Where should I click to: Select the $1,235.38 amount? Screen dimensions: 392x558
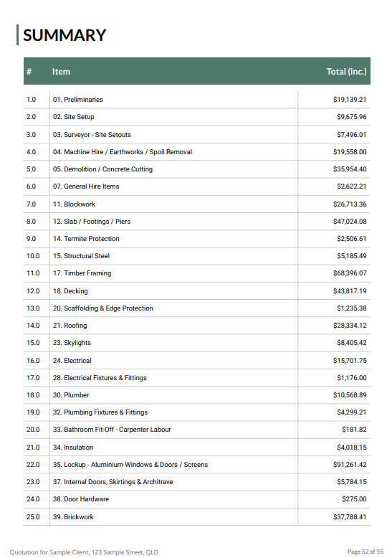[x=352, y=308]
